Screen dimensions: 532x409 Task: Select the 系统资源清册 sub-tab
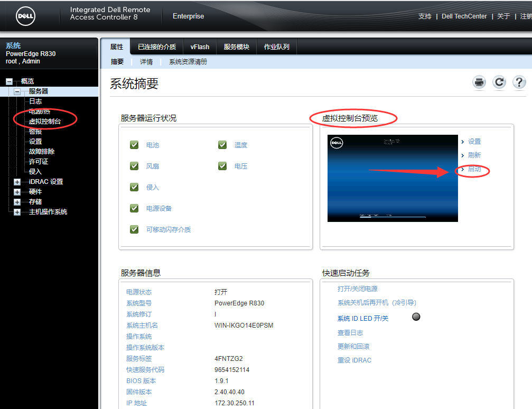coord(188,61)
